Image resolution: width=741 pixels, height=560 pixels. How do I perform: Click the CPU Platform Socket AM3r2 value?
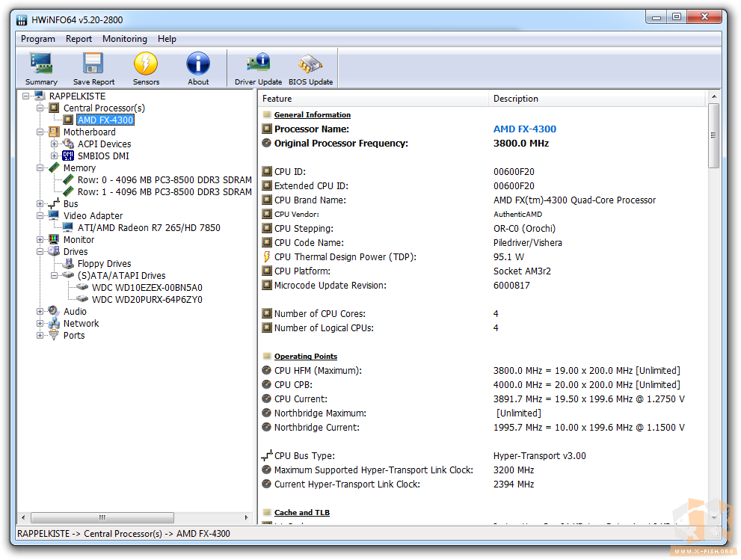click(522, 271)
